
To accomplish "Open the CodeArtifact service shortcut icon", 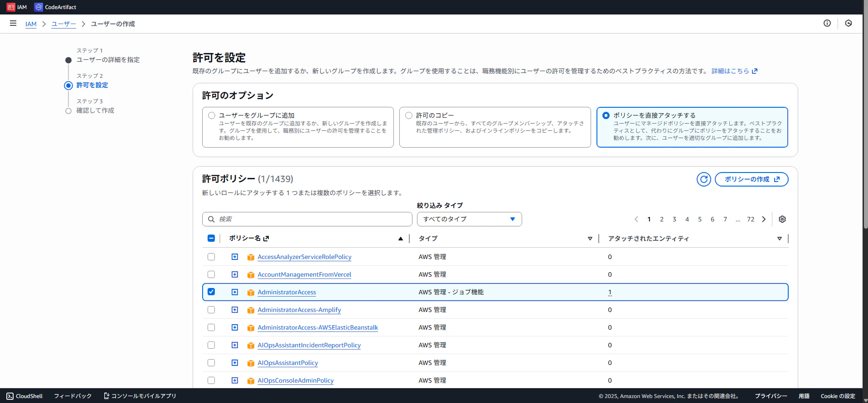I will 39,7.
